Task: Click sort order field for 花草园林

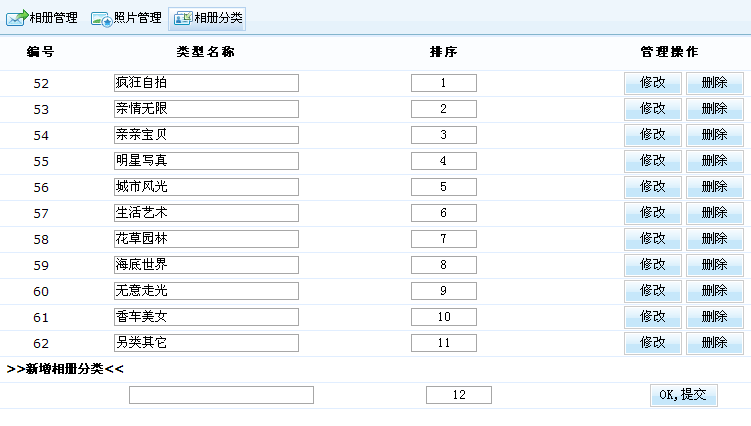Action: pyautogui.click(x=444, y=239)
